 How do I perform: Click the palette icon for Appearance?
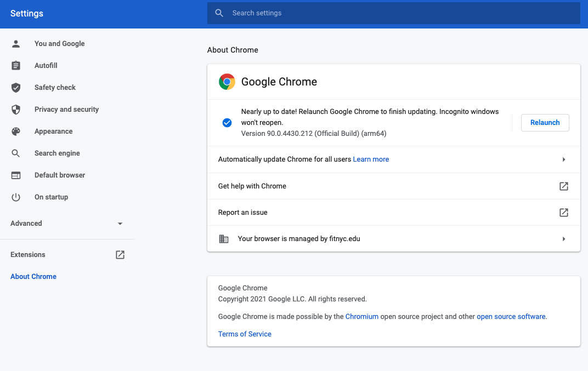click(x=16, y=132)
